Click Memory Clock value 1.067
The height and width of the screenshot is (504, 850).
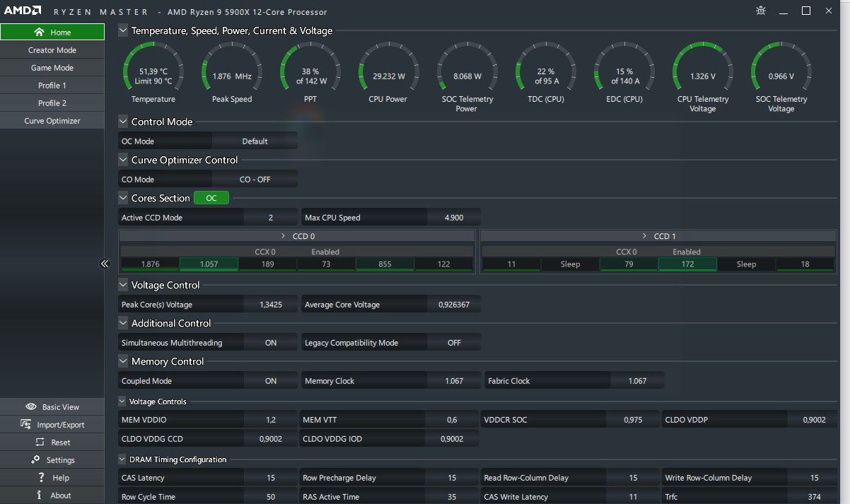(454, 381)
